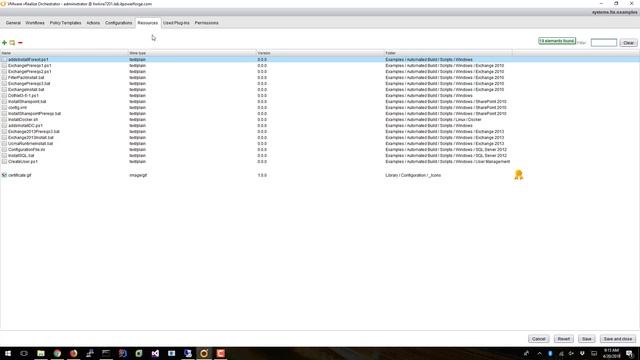Click the 19 elements found indicator
Image resolution: width=640 pixels, height=360 pixels.
557,41
